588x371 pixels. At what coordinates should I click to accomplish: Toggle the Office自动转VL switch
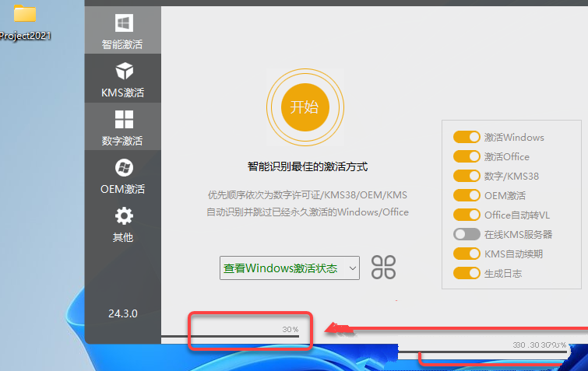[467, 215]
